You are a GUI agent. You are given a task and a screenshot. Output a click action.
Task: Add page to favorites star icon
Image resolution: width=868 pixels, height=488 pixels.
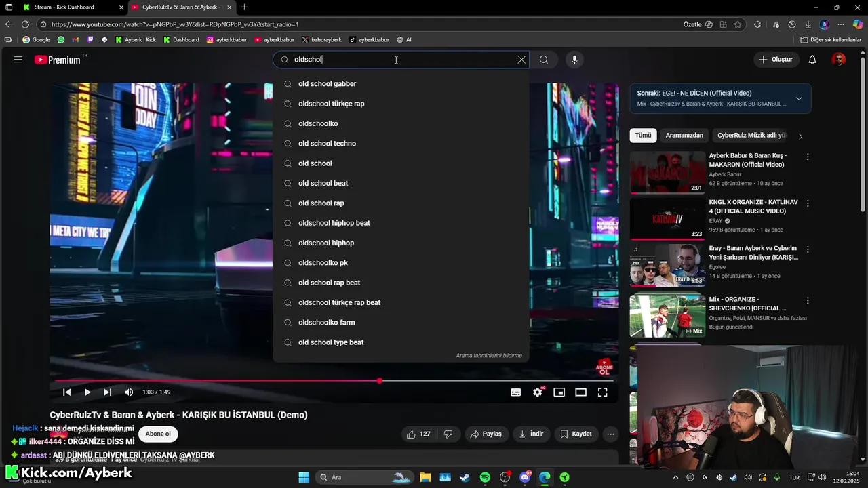click(738, 24)
